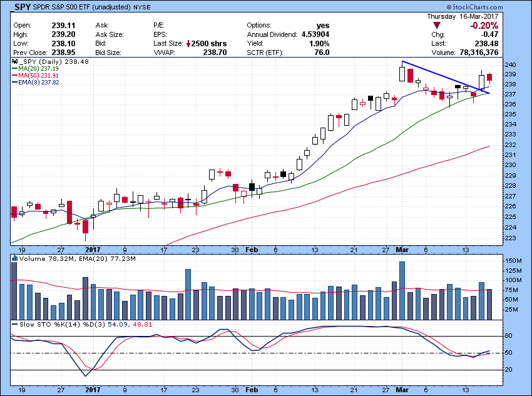Click the Options value yes
532x396 pixels.
tap(323, 26)
